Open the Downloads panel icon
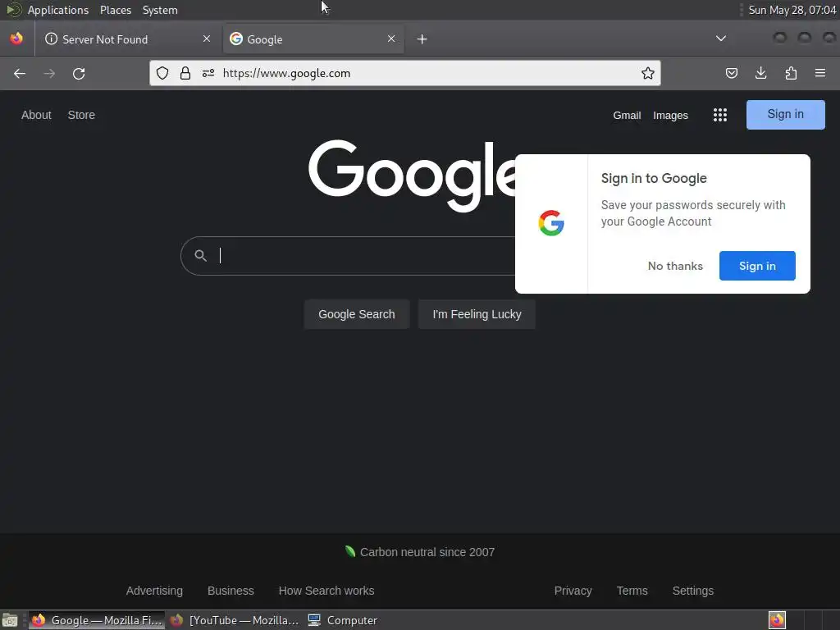 click(x=760, y=73)
